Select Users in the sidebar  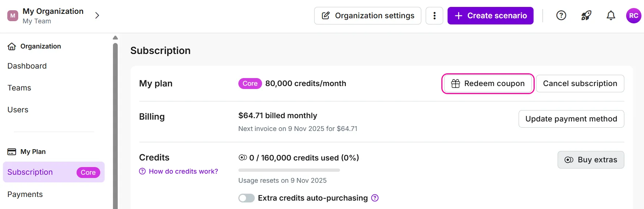click(x=18, y=110)
